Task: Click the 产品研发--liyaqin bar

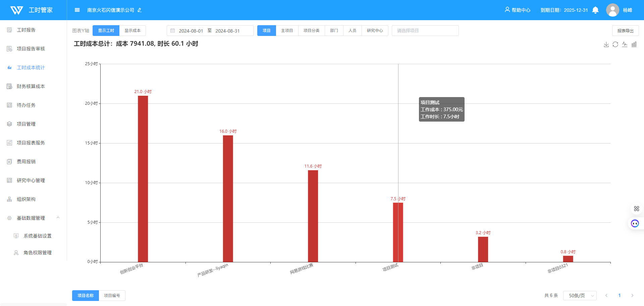Action: point(228,199)
